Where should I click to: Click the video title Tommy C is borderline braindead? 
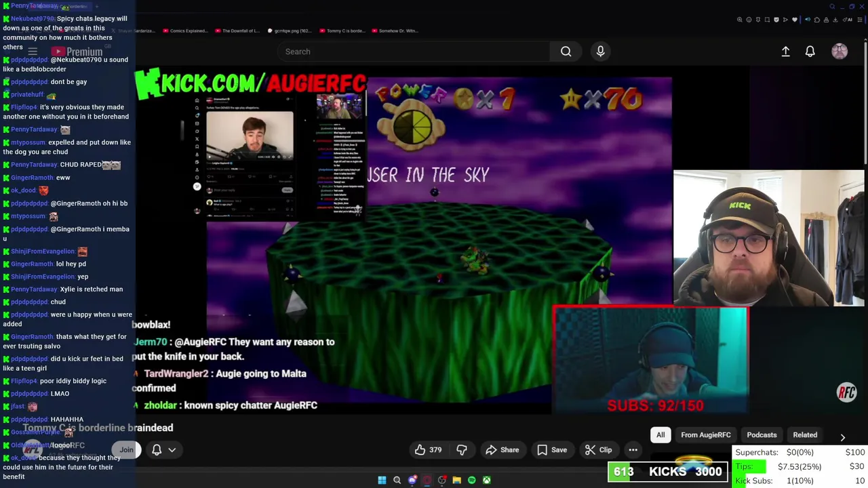click(98, 428)
